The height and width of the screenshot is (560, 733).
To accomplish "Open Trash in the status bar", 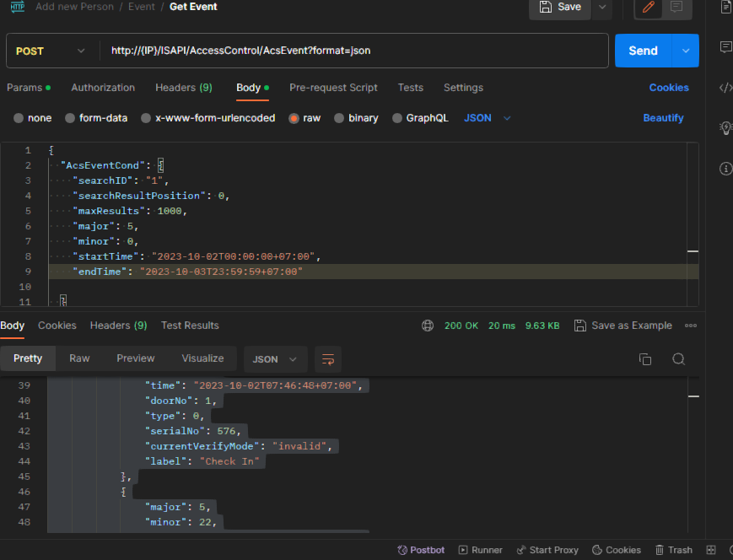I will (672, 550).
